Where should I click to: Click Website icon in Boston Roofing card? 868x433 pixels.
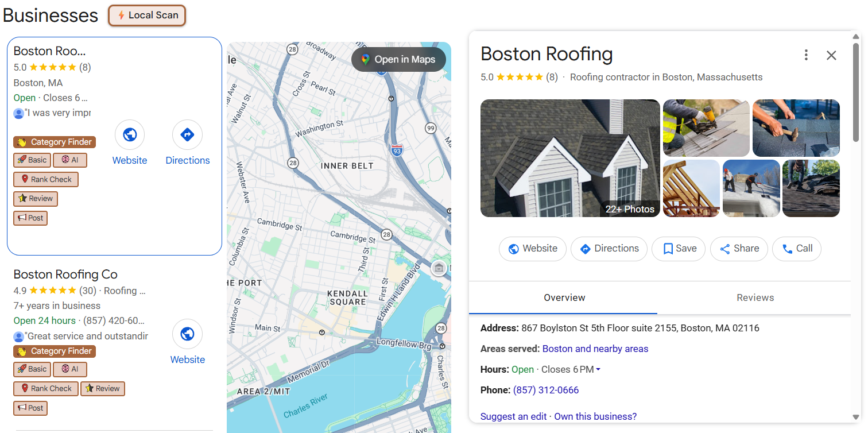(x=130, y=135)
